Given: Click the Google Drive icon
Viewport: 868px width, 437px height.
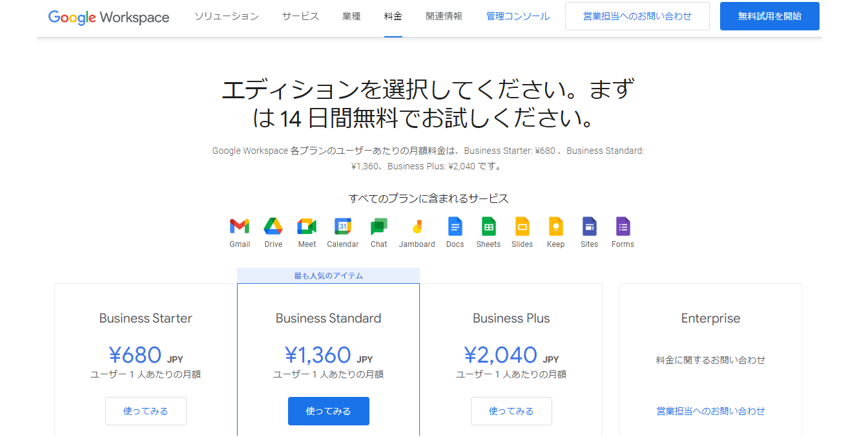Looking at the screenshot, I should (x=273, y=226).
